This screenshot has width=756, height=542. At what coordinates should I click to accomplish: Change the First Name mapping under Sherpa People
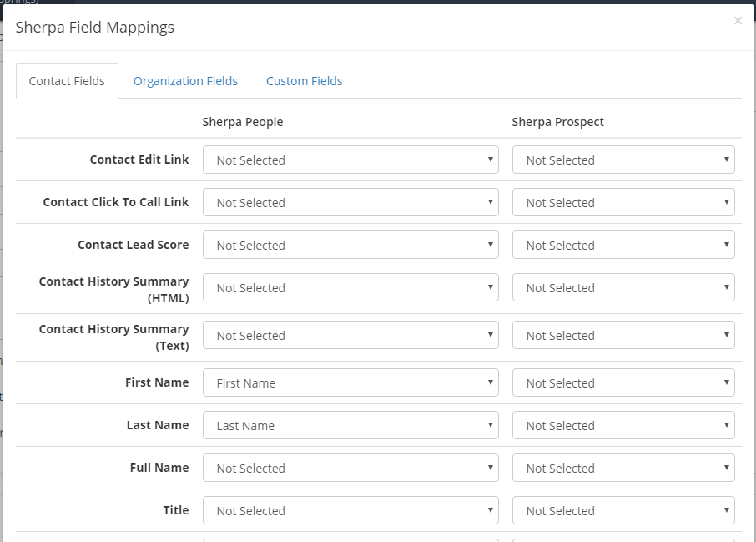[x=350, y=382]
